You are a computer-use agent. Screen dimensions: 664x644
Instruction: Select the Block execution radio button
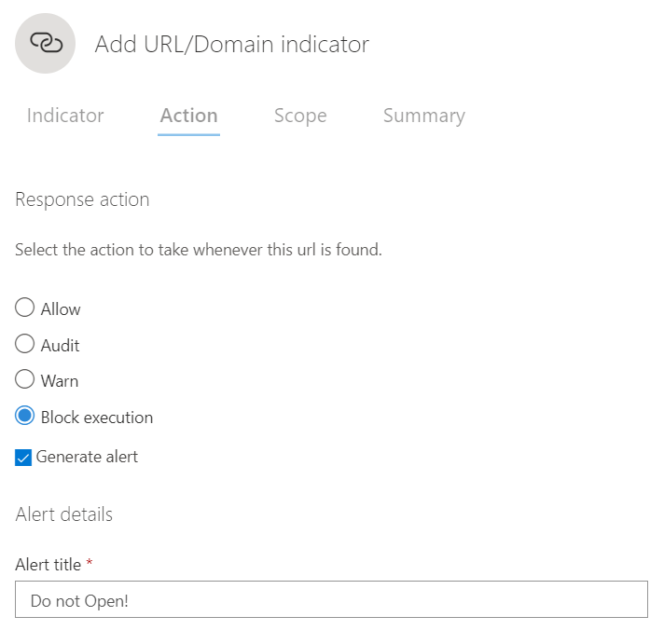(25, 417)
